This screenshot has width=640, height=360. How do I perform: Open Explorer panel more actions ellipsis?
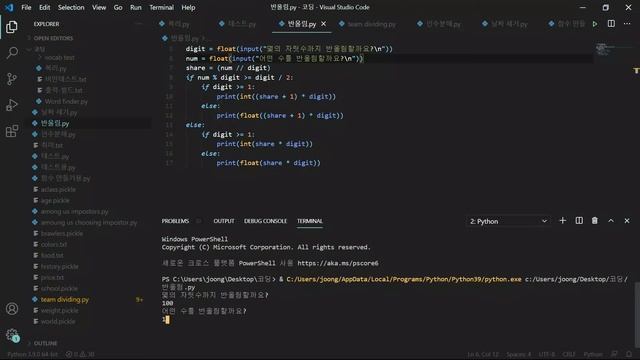click(139, 24)
